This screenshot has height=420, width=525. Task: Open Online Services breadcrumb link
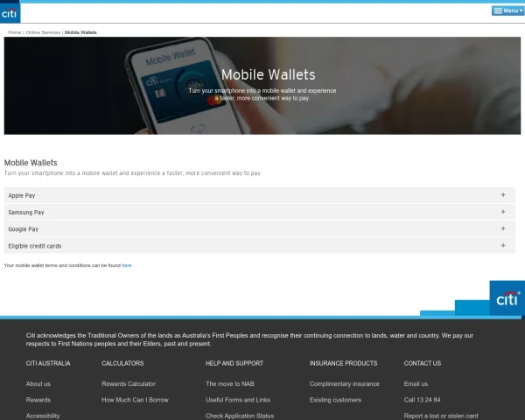click(43, 32)
